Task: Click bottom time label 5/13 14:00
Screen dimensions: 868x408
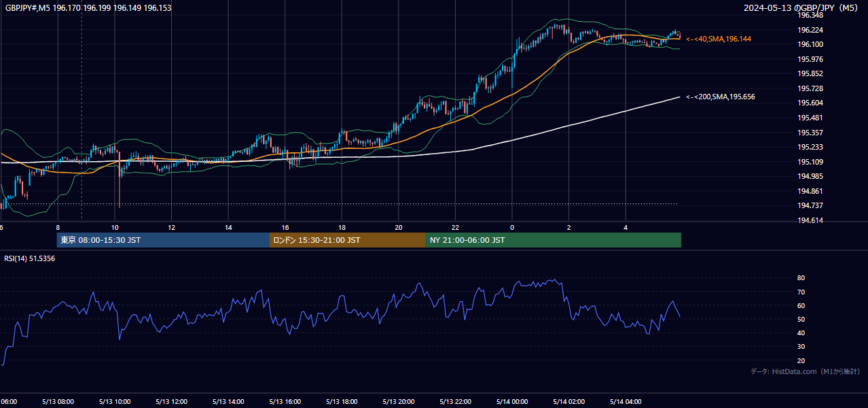Action: (x=228, y=401)
